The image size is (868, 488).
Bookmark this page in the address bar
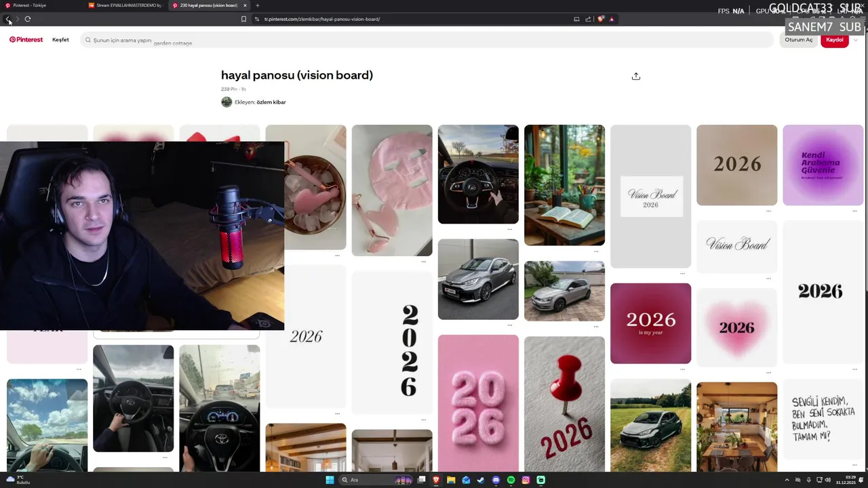point(243,19)
